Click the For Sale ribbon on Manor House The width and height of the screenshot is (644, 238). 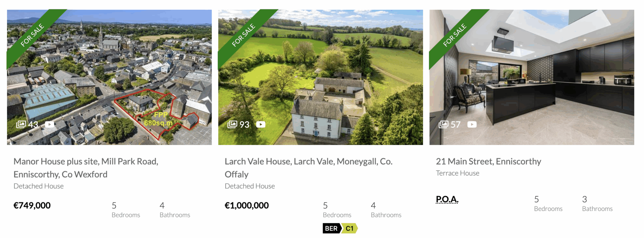click(x=33, y=35)
